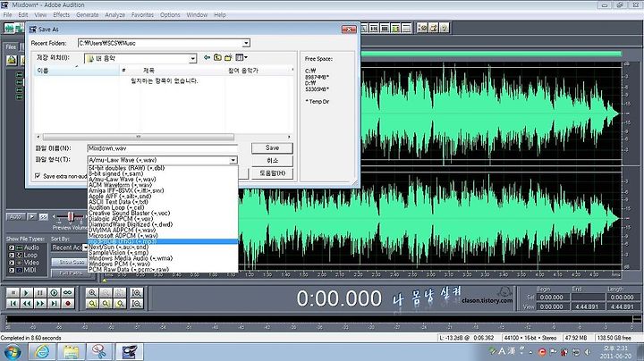Click the Play to End circle button
Viewport: 644px width, 361px height.
click(54, 292)
